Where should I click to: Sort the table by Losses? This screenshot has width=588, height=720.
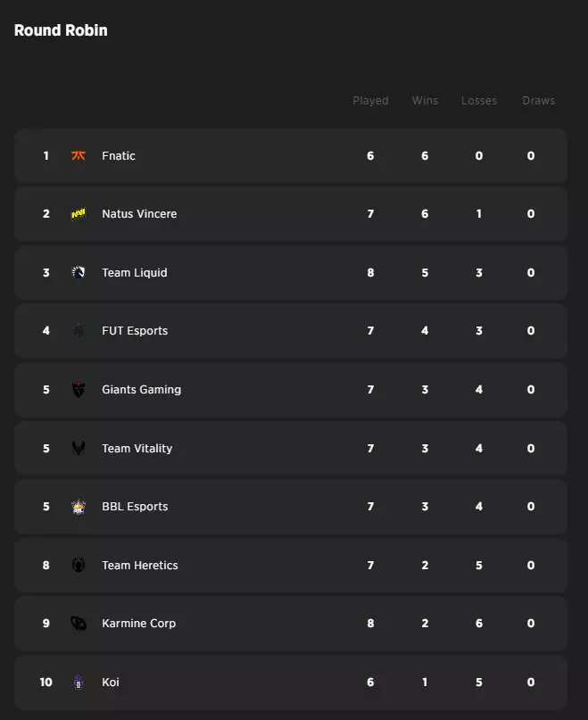pos(479,100)
